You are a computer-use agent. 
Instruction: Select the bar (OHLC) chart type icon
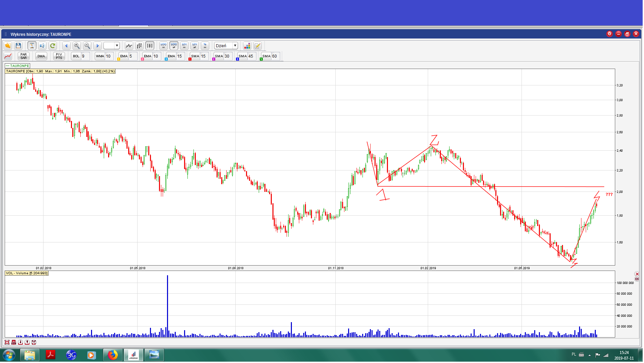[139, 46]
